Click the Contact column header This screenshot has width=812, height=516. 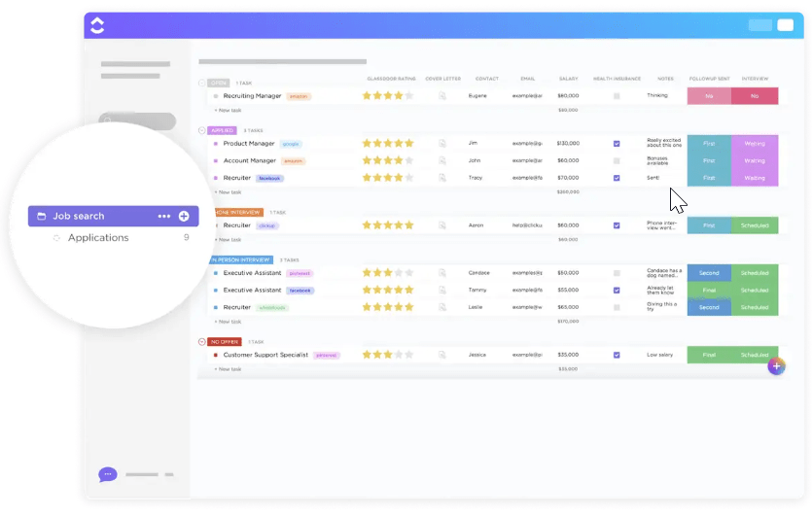point(487,79)
